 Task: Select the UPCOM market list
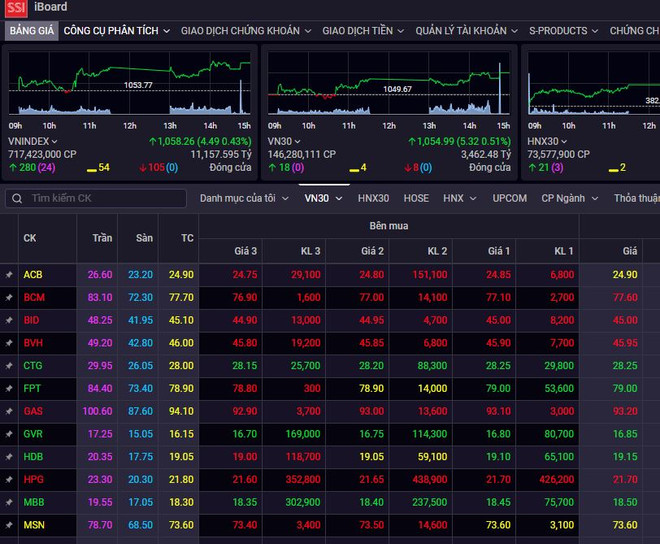pyautogui.click(x=509, y=198)
